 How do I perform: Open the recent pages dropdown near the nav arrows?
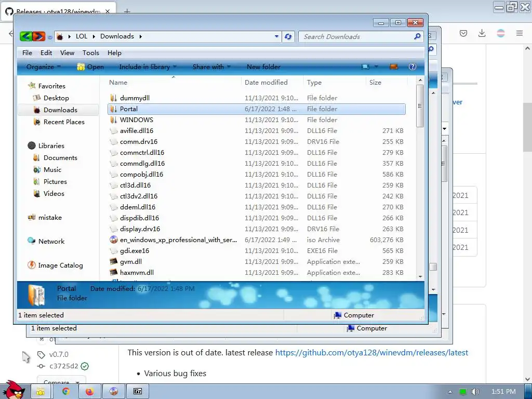click(x=50, y=37)
